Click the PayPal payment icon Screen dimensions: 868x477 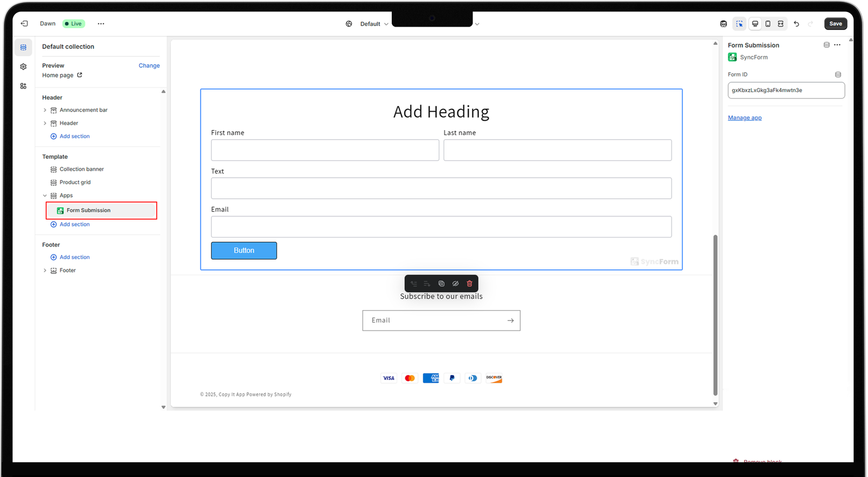point(452,378)
